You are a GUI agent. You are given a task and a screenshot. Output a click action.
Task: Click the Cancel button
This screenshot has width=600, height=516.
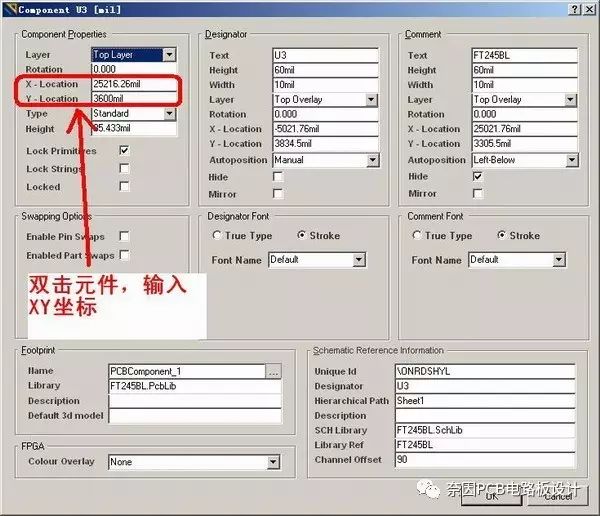tap(558, 496)
